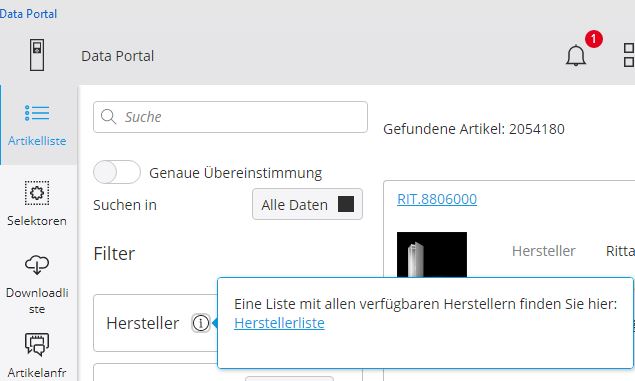This screenshot has height=381, width=635.
Task: Expand the Alle Daten dropdown
Action: click(307, 204)
